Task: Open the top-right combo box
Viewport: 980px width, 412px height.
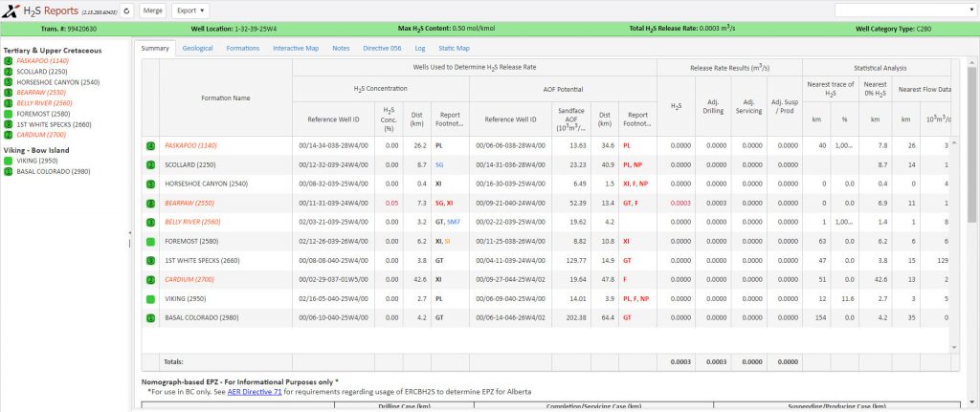Action: [x=905, y=11]
